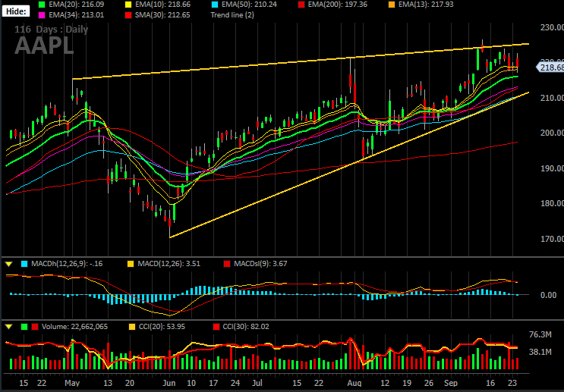This screenshot has width=564, height=392.
Task: Select the EMA(200): 197.36 legend label
Action: [x=337, y=5]
